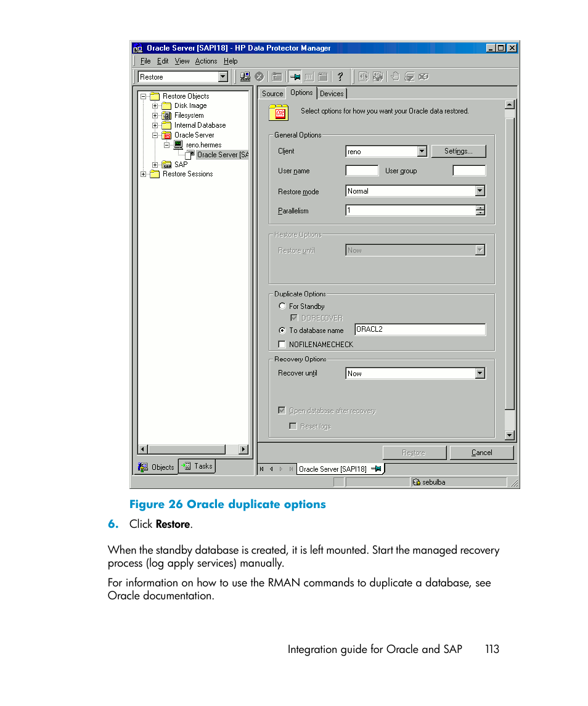
Task: Click the table grid toolbar icon
Action: click(x=309, y=77)
